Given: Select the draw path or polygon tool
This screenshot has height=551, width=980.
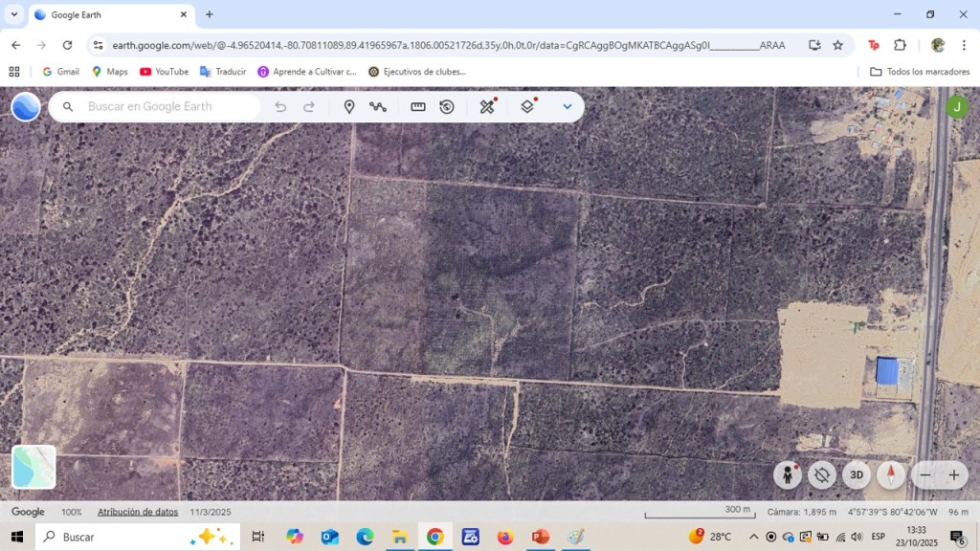Looking at the screenshot, I should 378,106.
